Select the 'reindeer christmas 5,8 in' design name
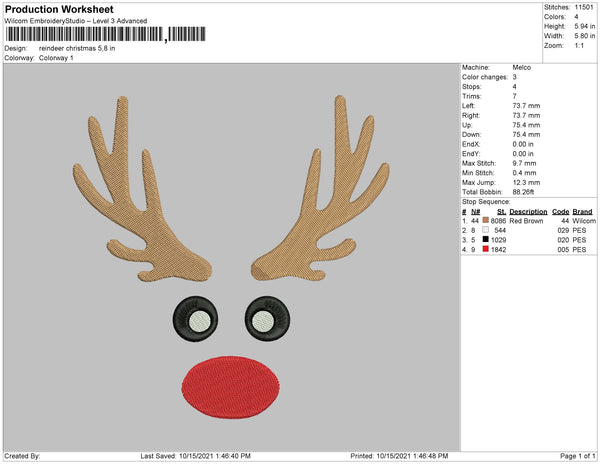This screenshot has width=600, height=464. point(77,49)
